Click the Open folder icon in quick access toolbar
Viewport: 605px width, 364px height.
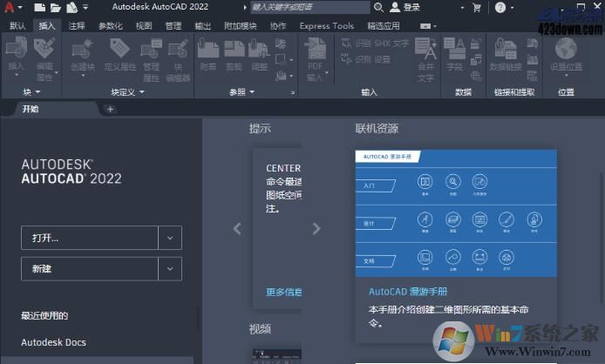pyautogui.click(x=56, y=7)
